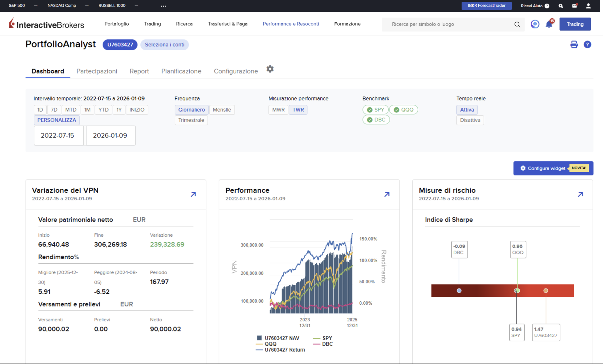The width and height of the screenshot is (603, 364).
Task: Switch to the Partecipazioni tab
Action: (x=97, y=71)
